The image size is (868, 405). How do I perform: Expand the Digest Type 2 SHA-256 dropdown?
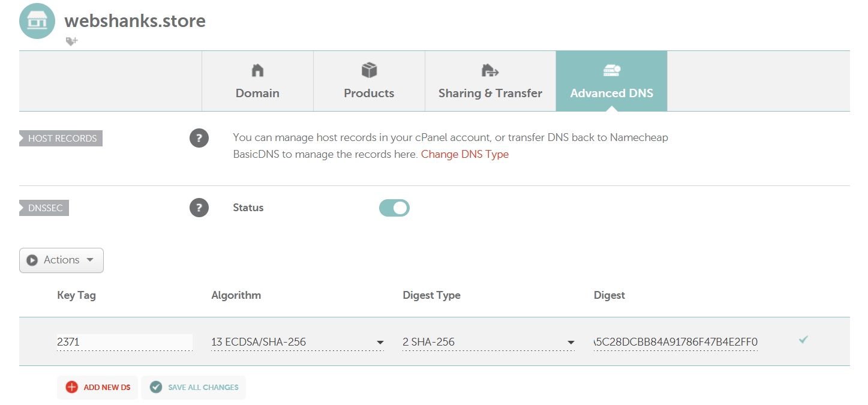(488, 342)
